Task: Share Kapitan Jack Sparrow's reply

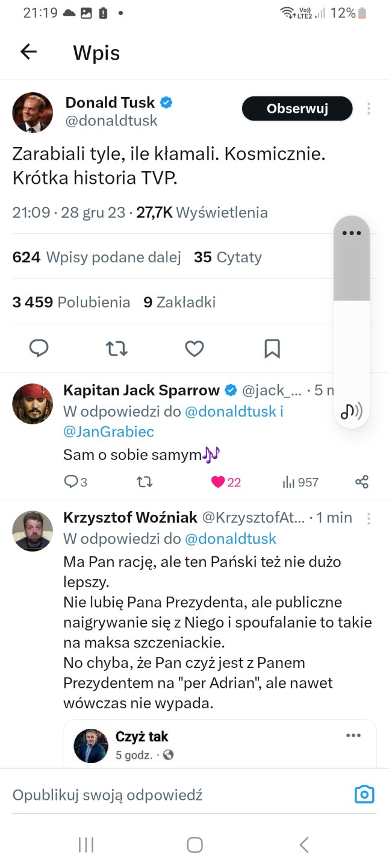Action: (362, 482)
